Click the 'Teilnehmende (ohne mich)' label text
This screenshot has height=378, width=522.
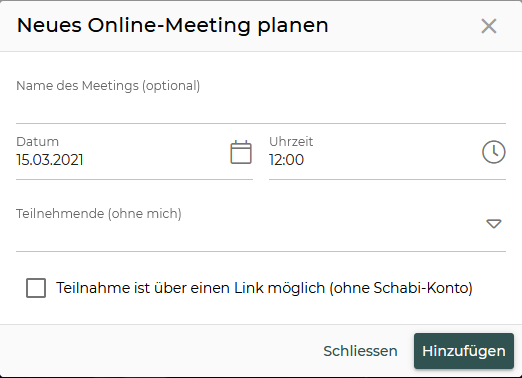point(99,214)
